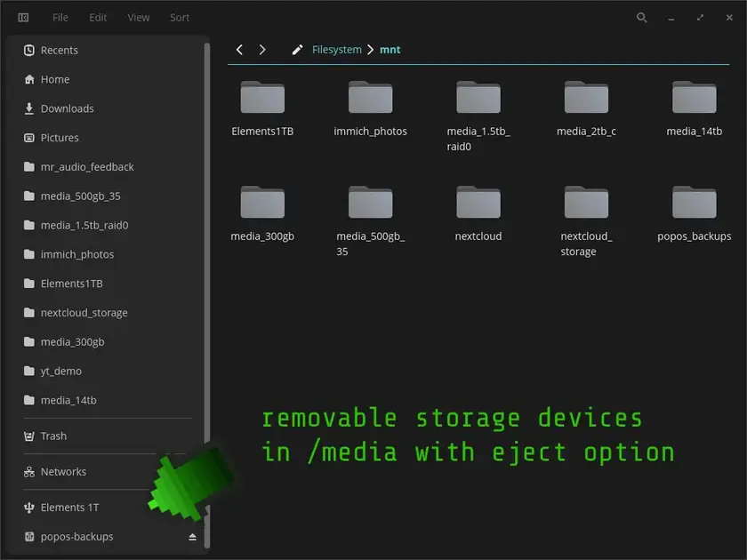
Task: Open the Sort menu
Action: [180, 18]
